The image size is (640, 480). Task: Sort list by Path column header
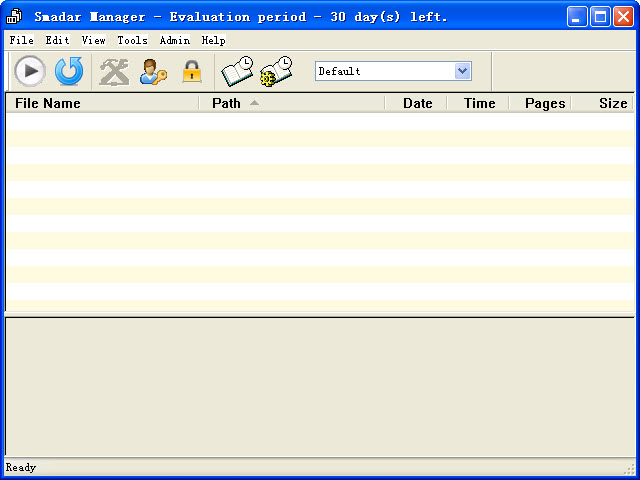pos(290,103)
